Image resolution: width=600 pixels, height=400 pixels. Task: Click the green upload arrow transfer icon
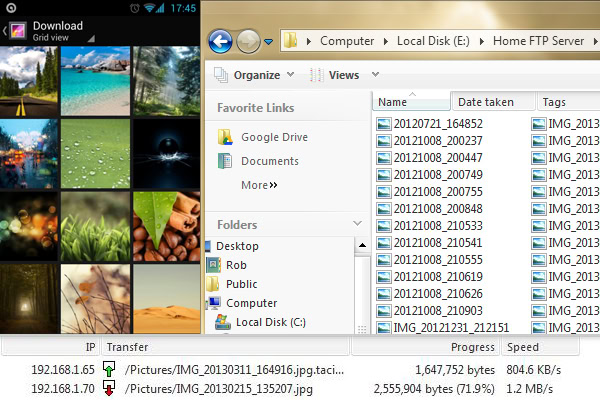pyautogui.click(x=110, y=369)
